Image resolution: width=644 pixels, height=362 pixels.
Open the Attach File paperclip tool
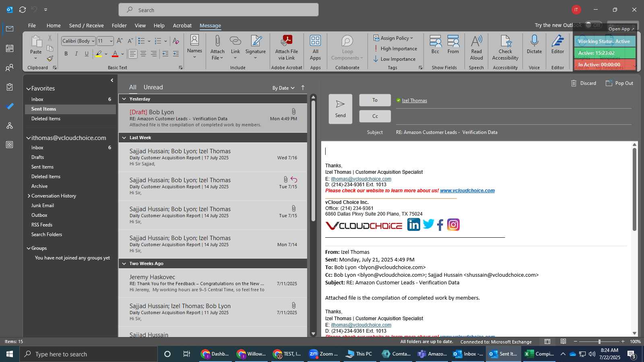pyautogui.click(x=217, y=41)
